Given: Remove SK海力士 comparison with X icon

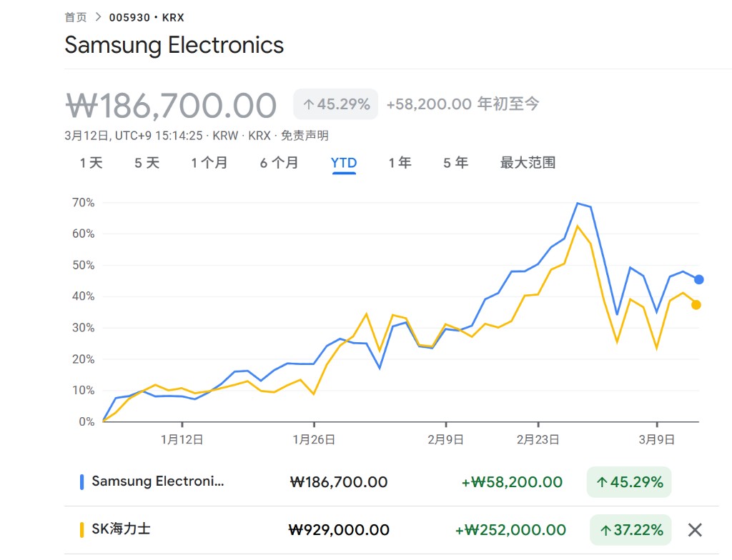Looking at the screenshot, I should 694,530.
